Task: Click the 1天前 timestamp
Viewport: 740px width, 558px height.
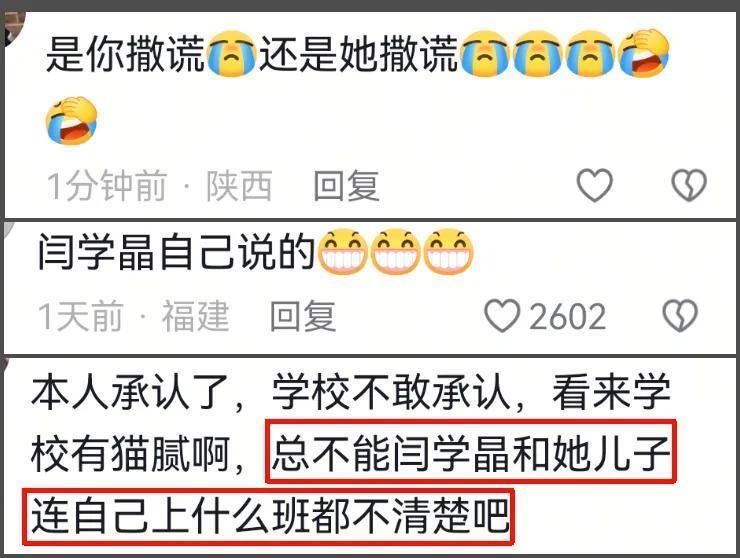Action: (81, 316)
